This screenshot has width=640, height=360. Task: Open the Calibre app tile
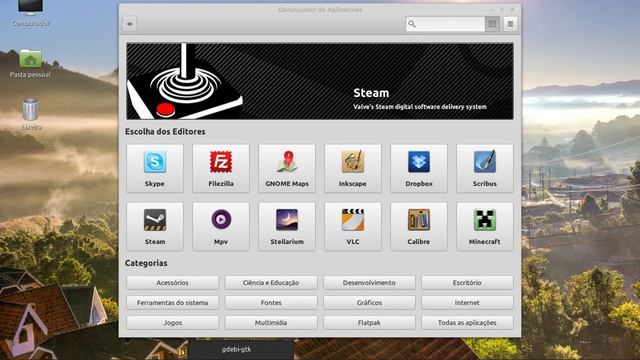(x=419, y=226)
